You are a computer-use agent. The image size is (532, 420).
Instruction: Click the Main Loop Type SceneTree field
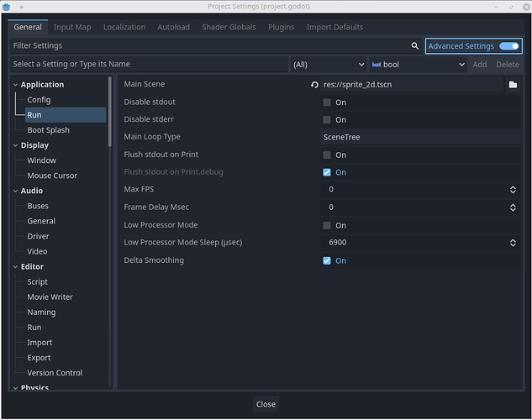(x=420, y=137)
